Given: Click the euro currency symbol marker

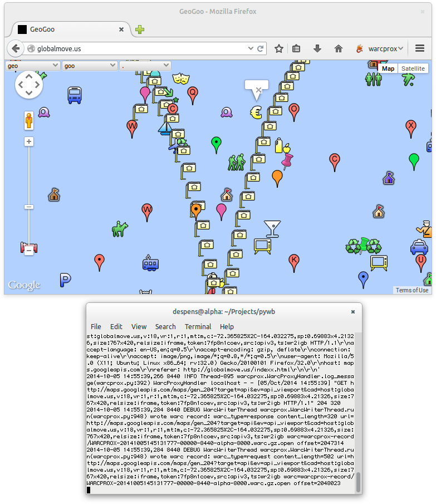Looking at the screenshot, I should click(256, 112).
